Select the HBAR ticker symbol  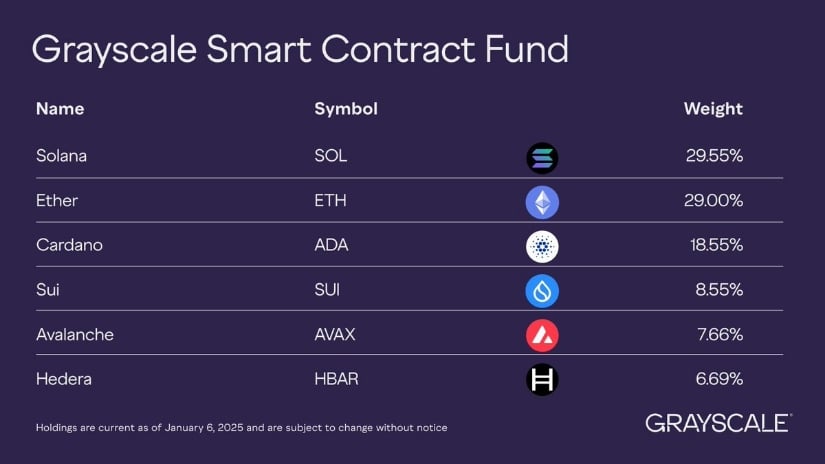click(x=336, y=379)
